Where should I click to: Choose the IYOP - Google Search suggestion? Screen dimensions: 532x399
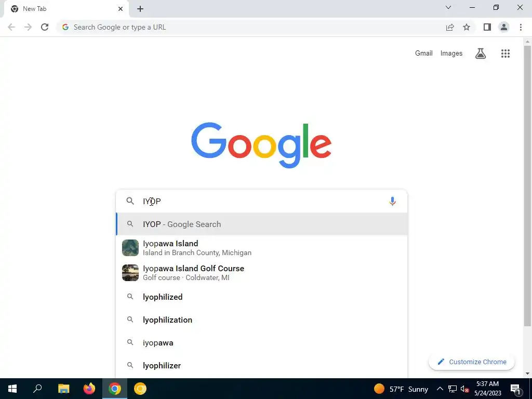262,224
